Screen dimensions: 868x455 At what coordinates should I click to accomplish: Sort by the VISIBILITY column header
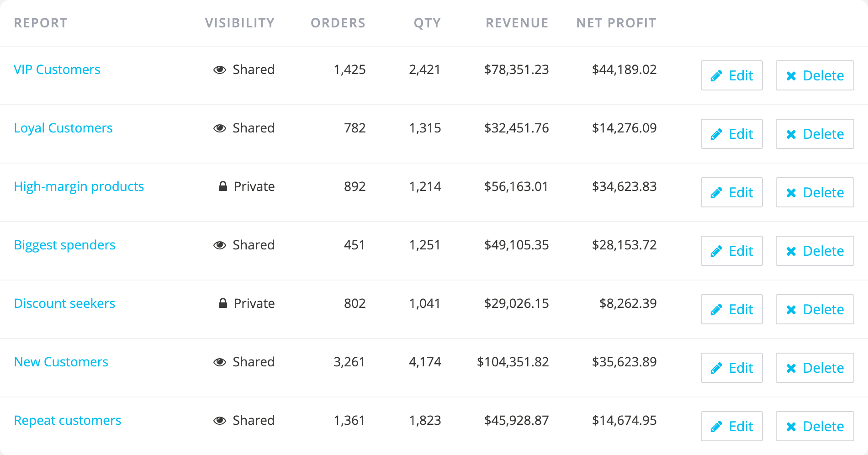pyautogui.click(x=240, y=23)
